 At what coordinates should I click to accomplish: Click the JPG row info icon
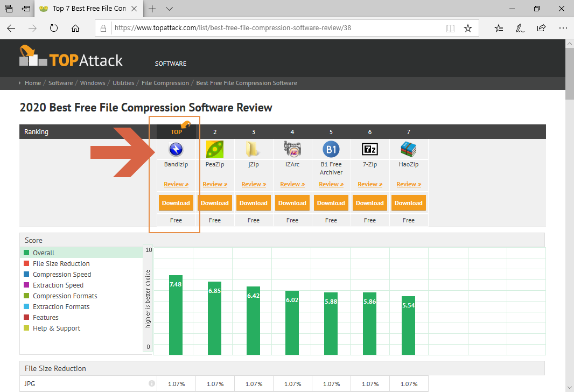(x=151, y=383)
